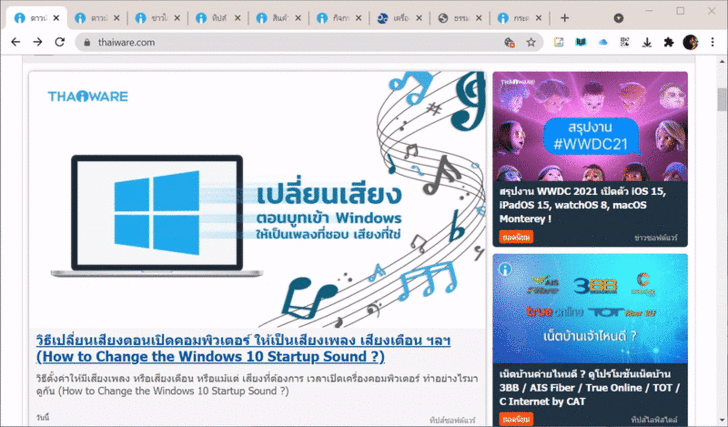This screenshot has height=427, width=728.
Task: Reload the thaiware.com page
Action: coord(60,42)
